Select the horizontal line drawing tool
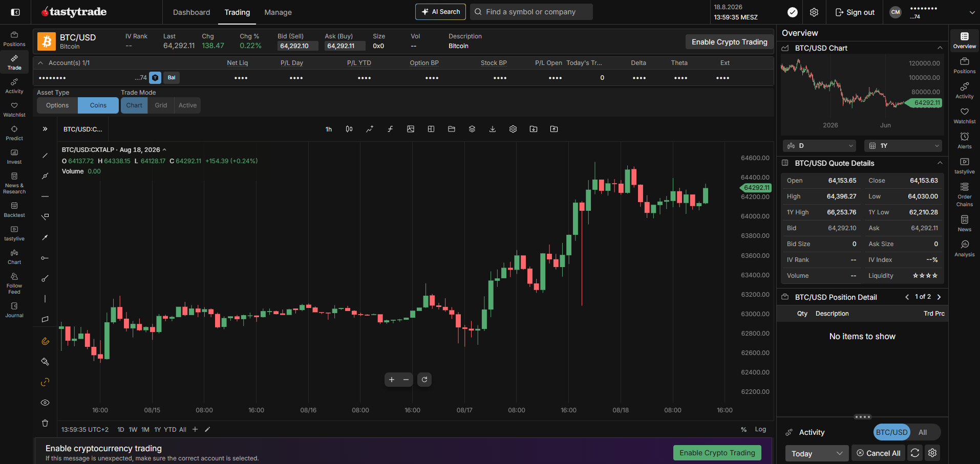This screenshot has height=464, width=980. [x=45, y=196]
